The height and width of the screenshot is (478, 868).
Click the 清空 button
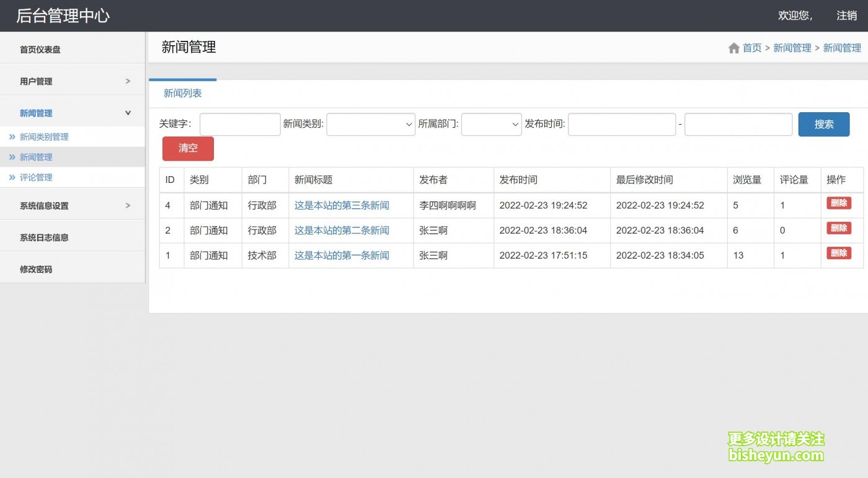click(188, 148)
